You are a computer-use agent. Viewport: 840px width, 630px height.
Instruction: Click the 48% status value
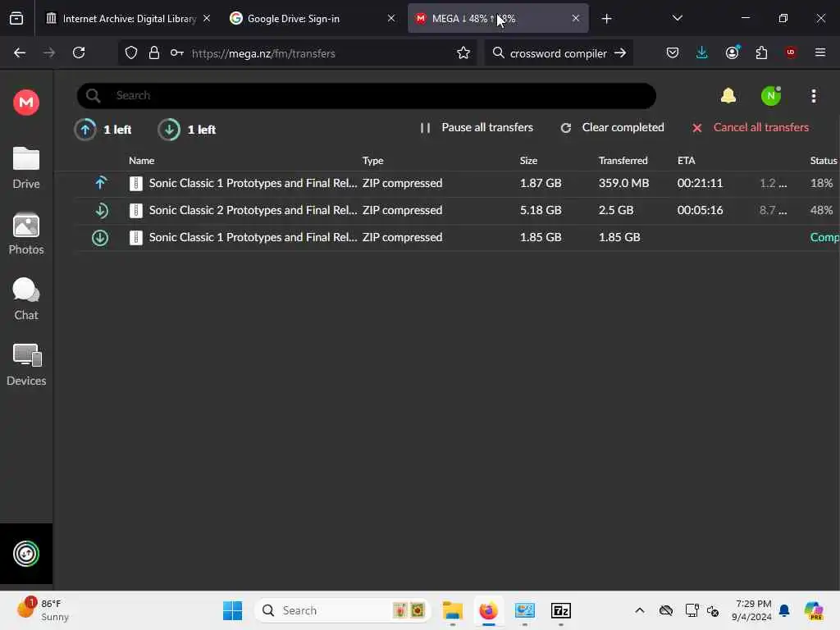(821, 210)
